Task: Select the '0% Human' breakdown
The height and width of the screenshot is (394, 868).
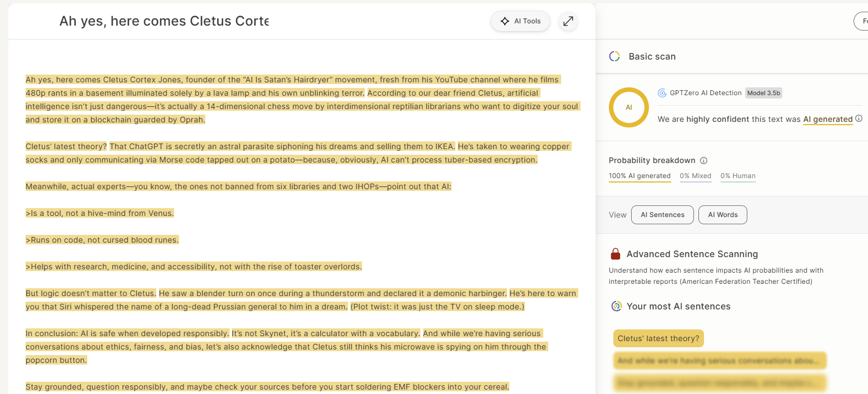Action: (x=738, y=176)
